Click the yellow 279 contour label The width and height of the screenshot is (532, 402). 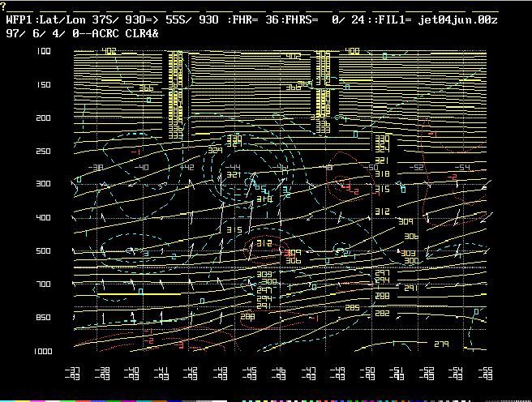pyautogui.click(x=441, y=344)
